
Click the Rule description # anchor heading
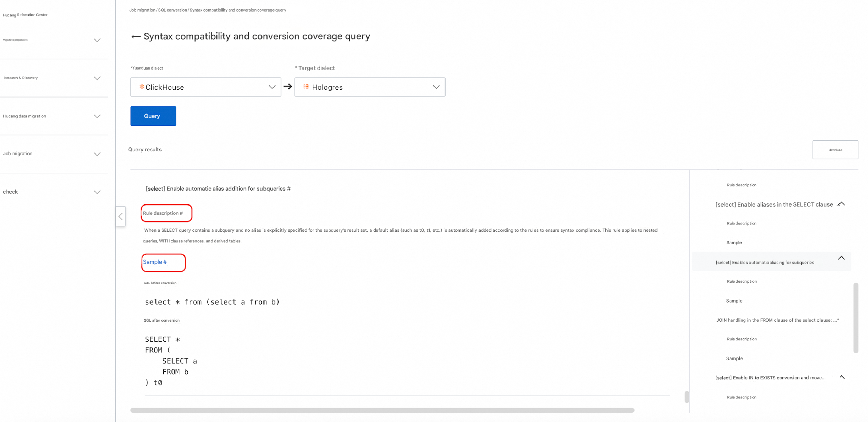pyautogui.click(x=163, y=213)
